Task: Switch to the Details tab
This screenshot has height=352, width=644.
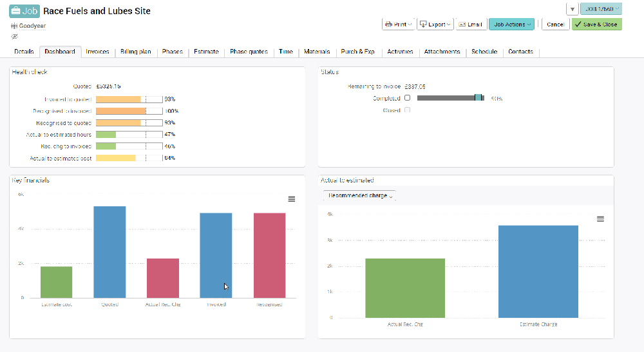Action: (x=24, y=52)
